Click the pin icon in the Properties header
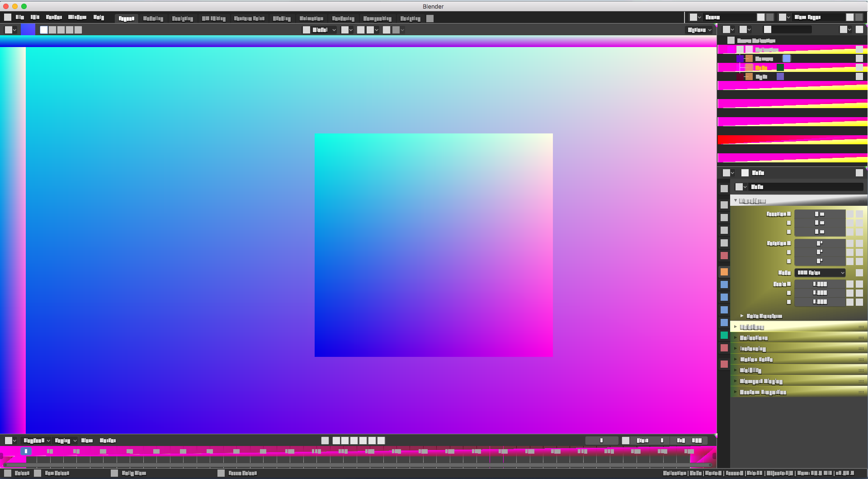 tap(859, 173)
